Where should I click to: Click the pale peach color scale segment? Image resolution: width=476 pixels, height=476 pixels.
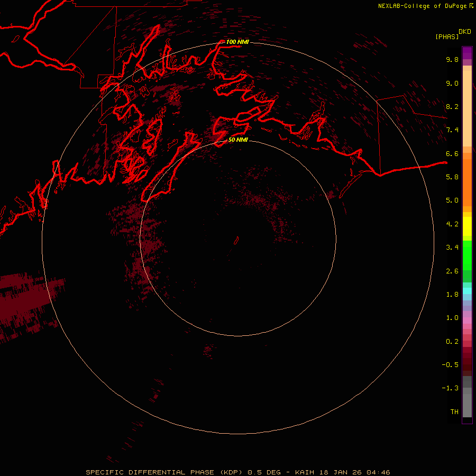click(467, 108)
